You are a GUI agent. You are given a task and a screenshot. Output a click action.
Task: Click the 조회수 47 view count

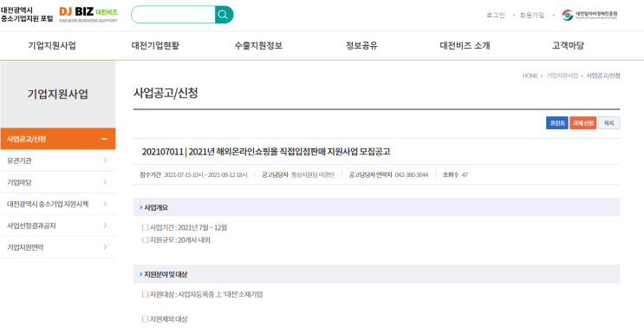(455, 174)
